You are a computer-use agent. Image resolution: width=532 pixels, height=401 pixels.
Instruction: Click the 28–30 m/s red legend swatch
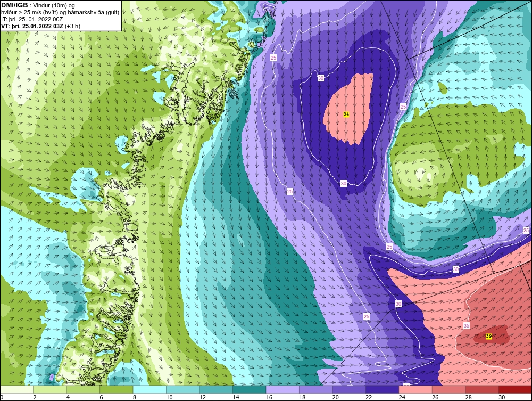tap(482, 389)
